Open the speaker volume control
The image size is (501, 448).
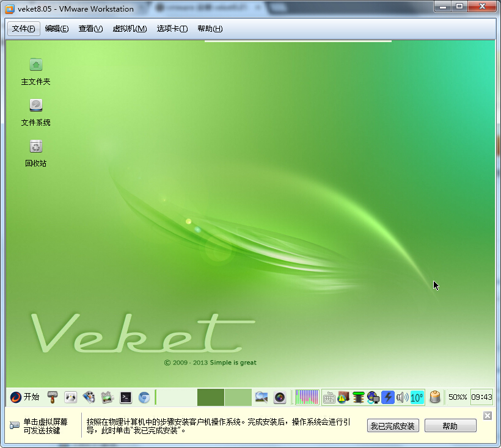[402, 397]
